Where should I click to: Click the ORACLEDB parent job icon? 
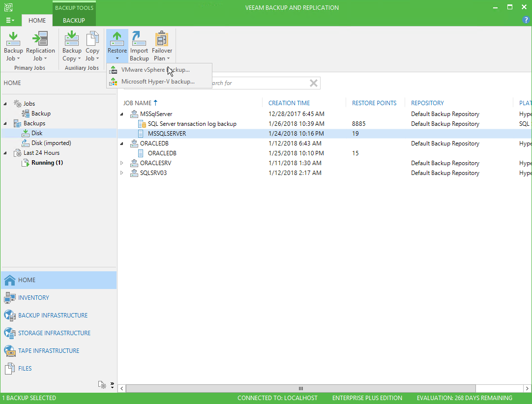click(x=134, y=144)
